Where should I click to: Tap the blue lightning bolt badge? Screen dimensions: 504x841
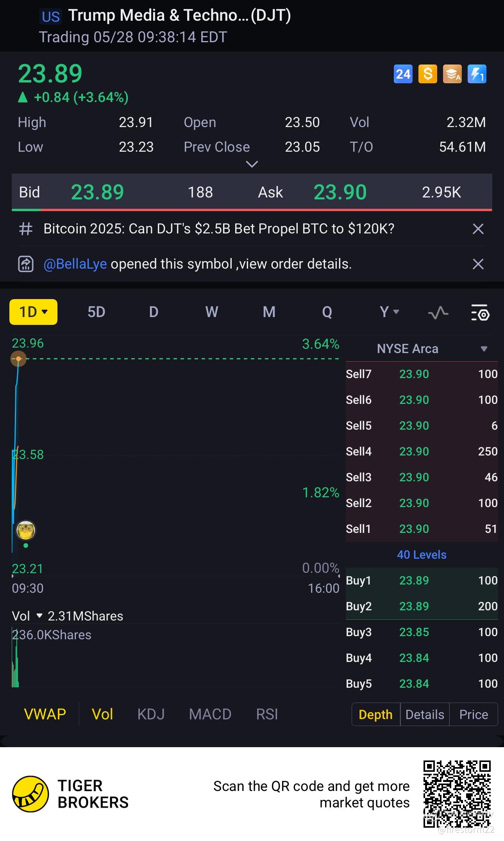click(x=477, y=74)
